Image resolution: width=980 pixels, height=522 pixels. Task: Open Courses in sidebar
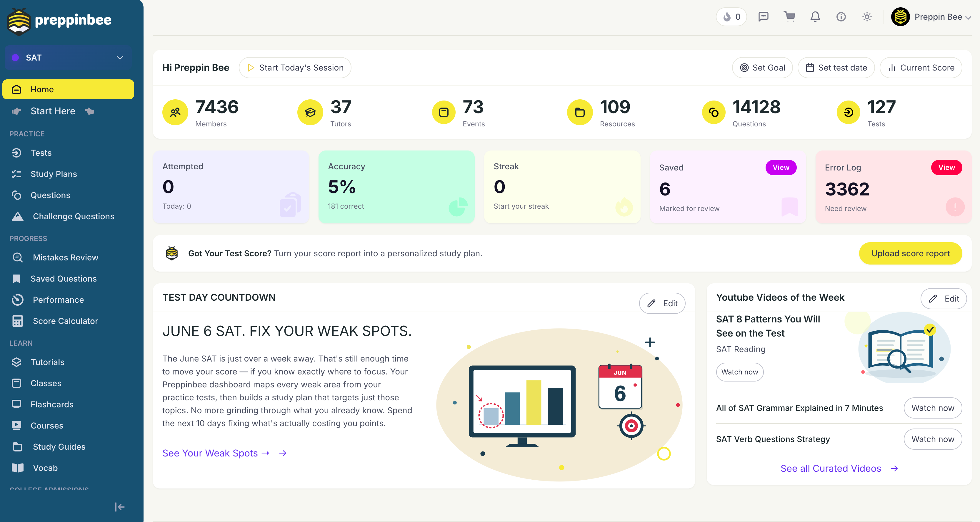(68, 426)
